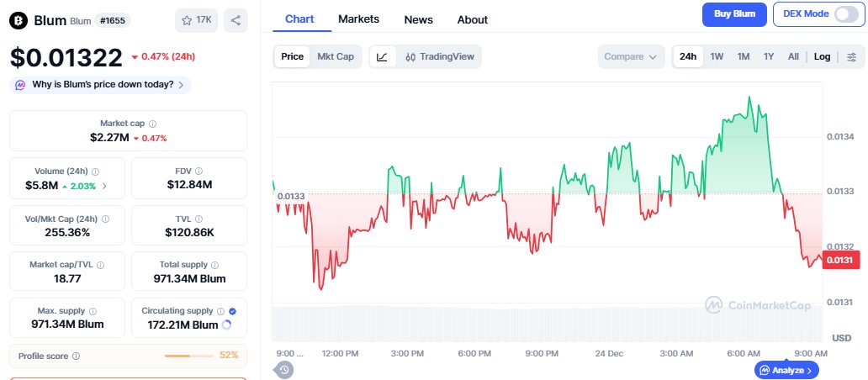Open the Chart tab
868x380 pixels.
point(299,18)
